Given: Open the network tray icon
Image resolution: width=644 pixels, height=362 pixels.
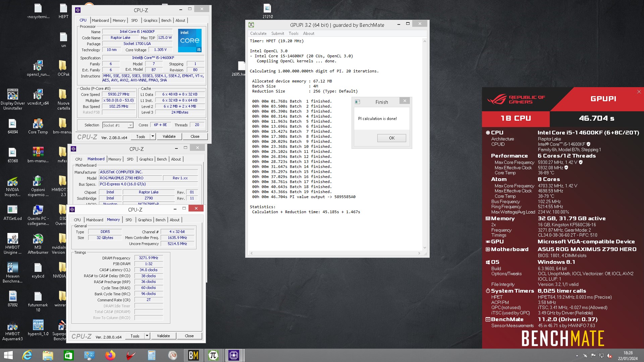Looking at the screenshot, I should coord(601,356).
